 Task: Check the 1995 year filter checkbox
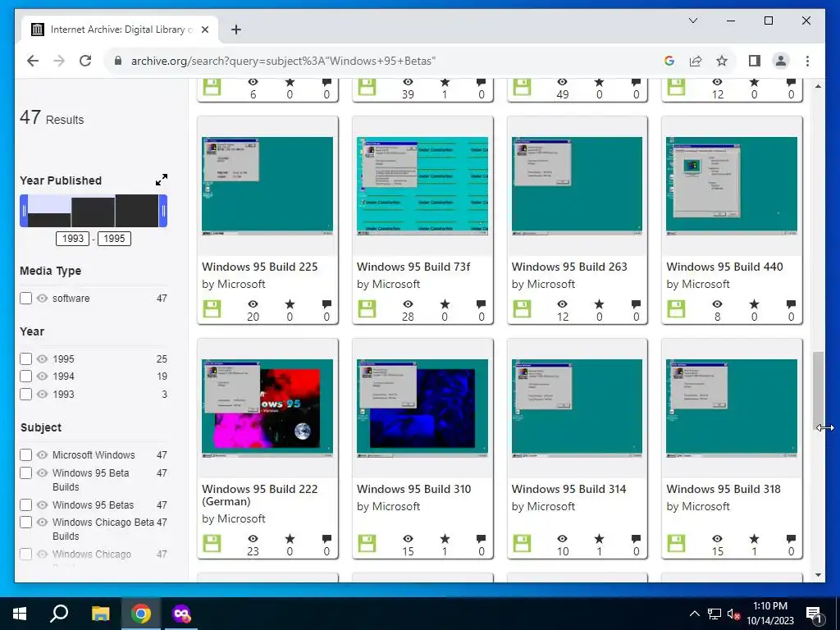[x=25, y=359]
